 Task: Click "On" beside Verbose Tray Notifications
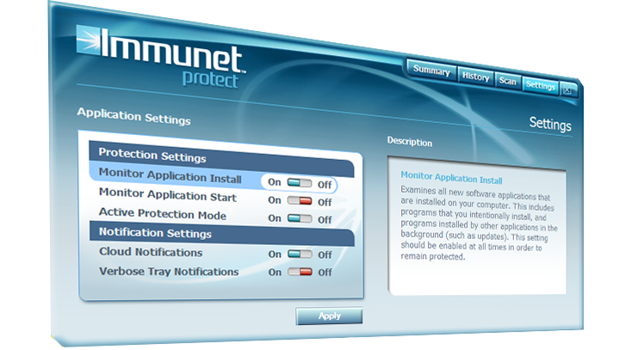click(275, 272)
